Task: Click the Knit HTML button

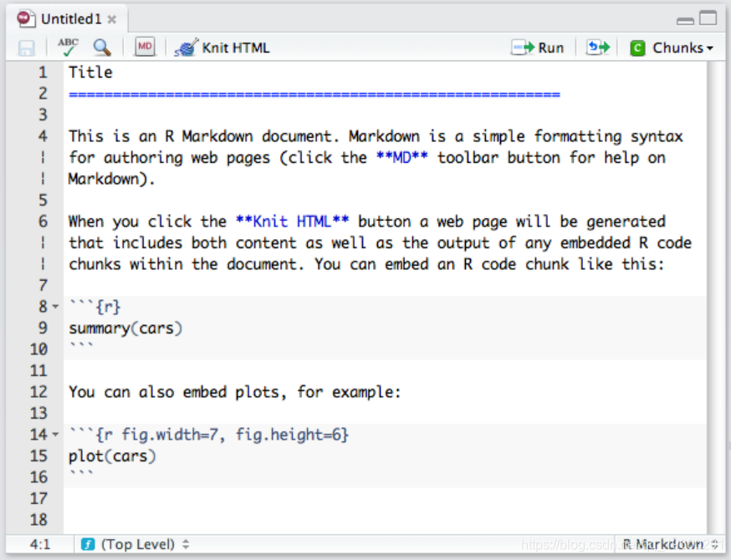Action: 222,48
